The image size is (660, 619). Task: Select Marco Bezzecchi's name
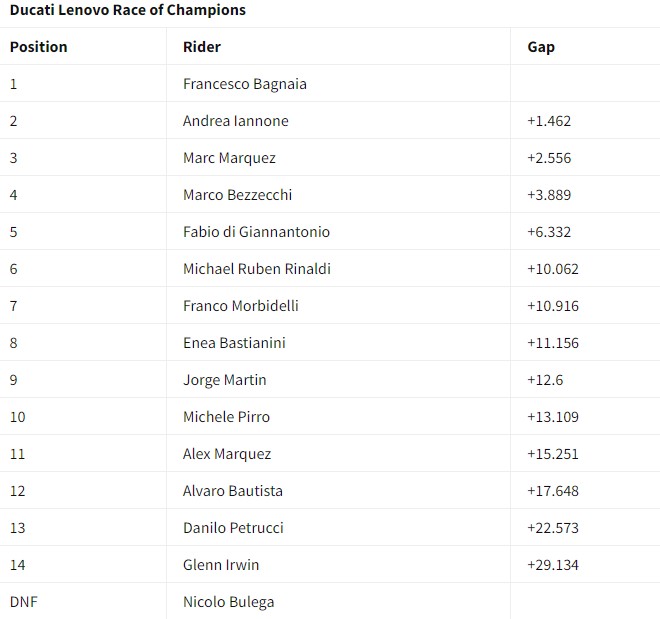point(238,195)
